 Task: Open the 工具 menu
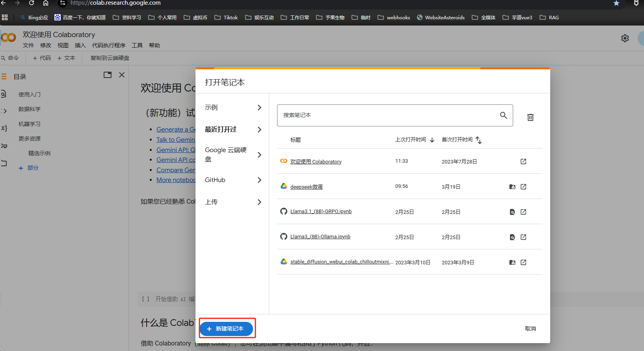click(x=137, y=45)
